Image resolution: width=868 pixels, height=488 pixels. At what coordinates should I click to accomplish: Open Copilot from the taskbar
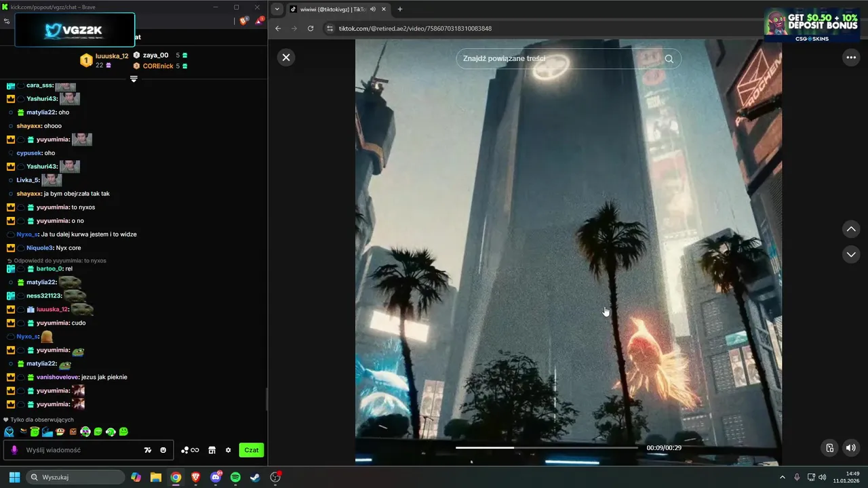coord(136,477)
